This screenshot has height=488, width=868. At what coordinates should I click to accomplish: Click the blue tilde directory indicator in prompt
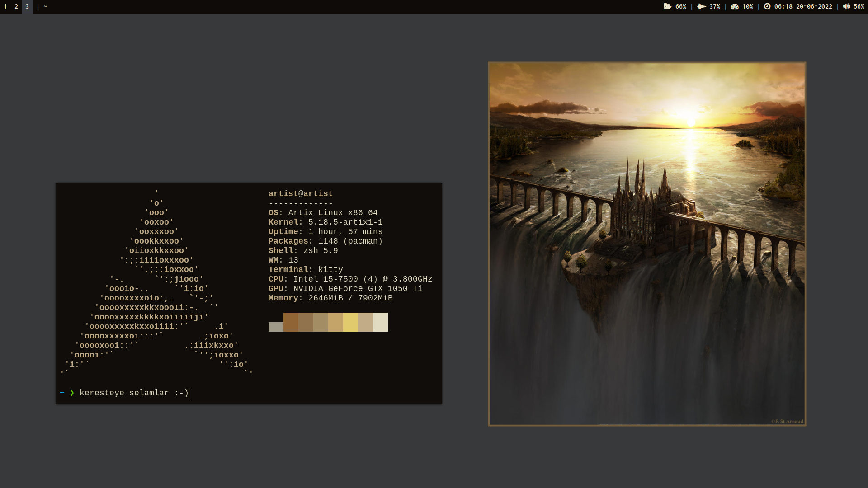[x=62, y=393]
